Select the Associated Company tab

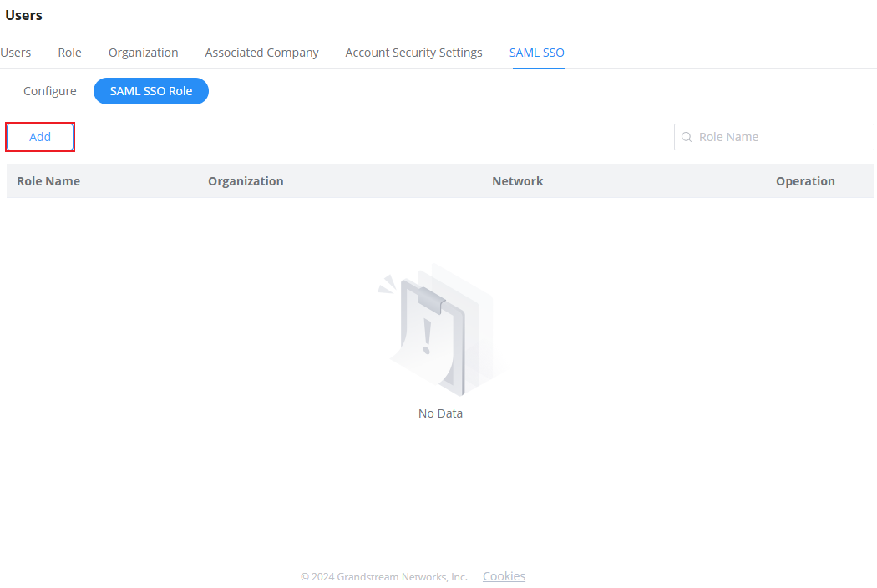261,53
